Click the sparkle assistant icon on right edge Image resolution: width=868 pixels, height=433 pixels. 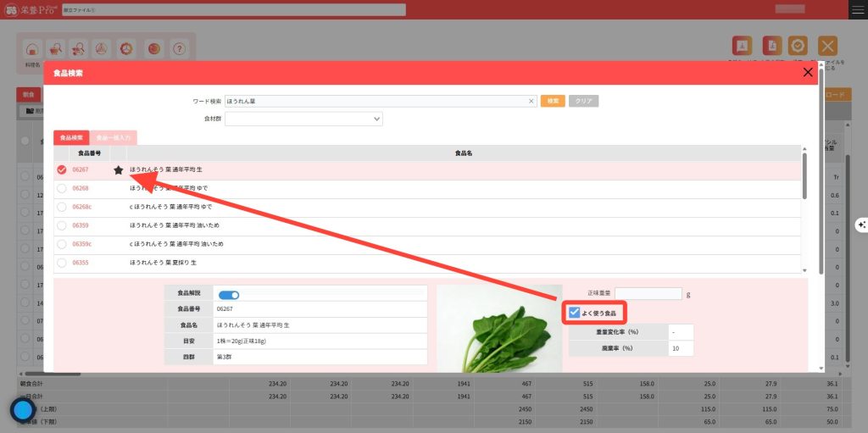click(x=861, y=225)
